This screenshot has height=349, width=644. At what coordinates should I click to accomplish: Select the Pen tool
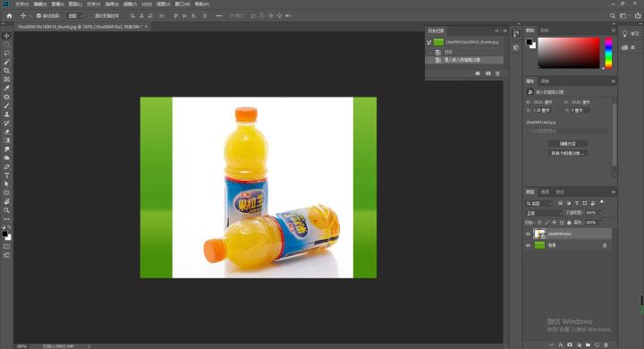click(6, 167)
